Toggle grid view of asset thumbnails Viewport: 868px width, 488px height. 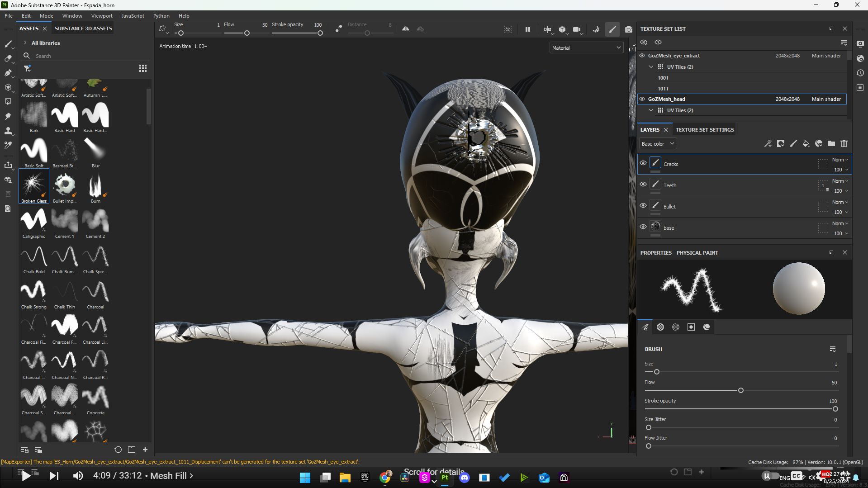(x=143, y=68)
